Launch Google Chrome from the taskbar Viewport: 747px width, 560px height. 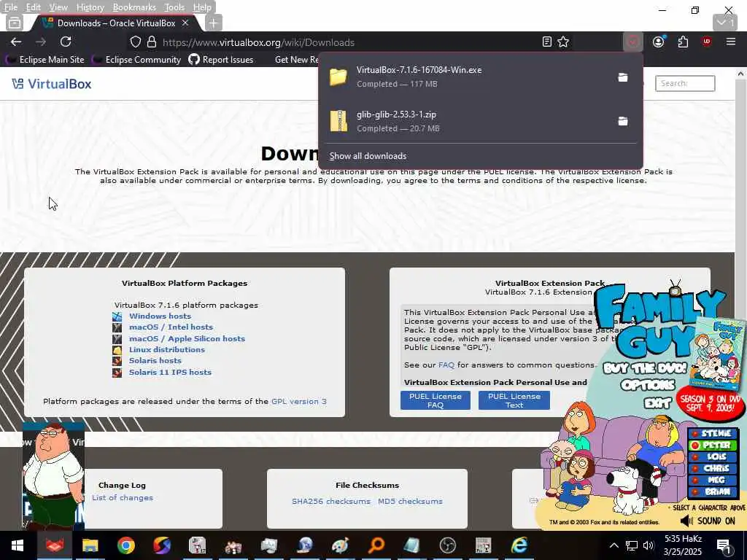click(x=125, y=545)
